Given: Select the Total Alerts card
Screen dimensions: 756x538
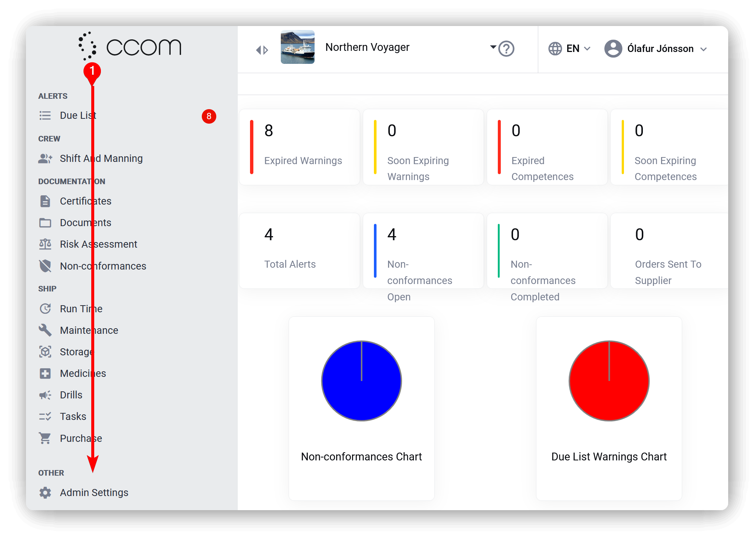Looking at the screenshot, I should [x=299, y=251].
